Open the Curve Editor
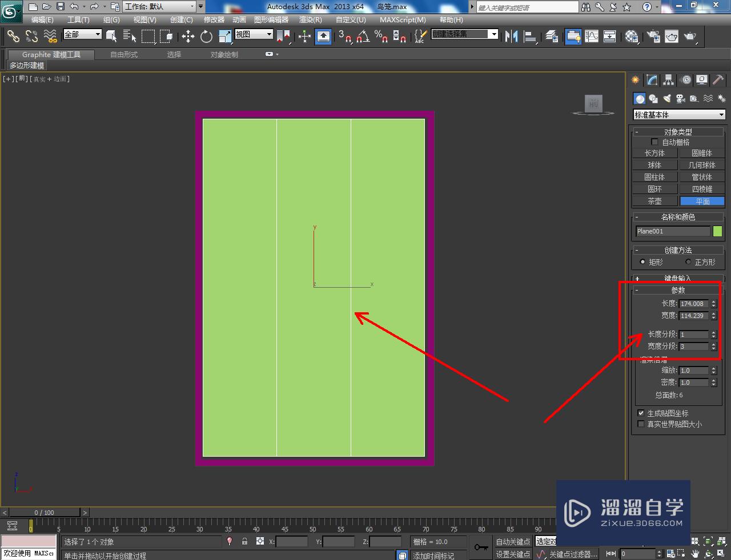Screen dimensions: 731x560 click(x=592, y=37)
